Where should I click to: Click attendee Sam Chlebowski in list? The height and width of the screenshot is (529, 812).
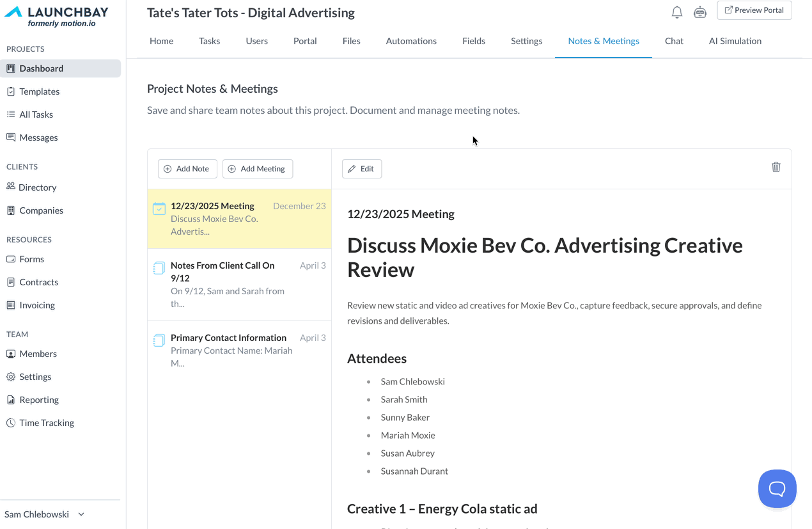[412, 381]
